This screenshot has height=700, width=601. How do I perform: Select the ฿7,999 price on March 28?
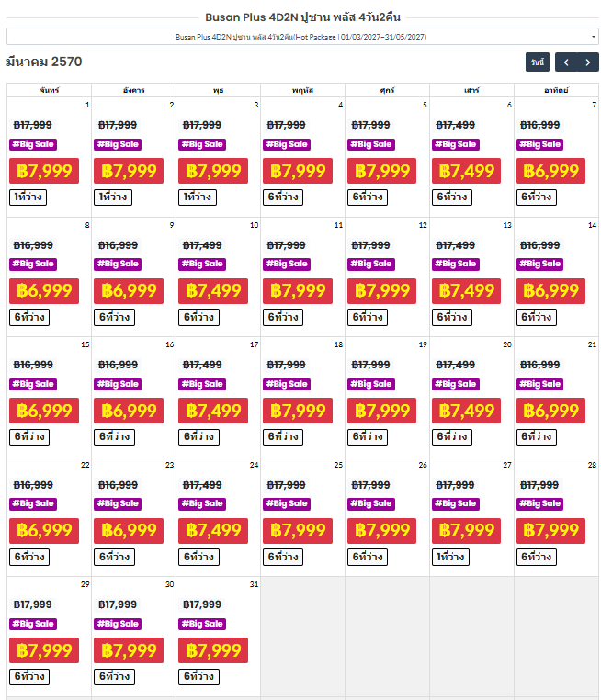pyautogui.click(x=550, y=531)
